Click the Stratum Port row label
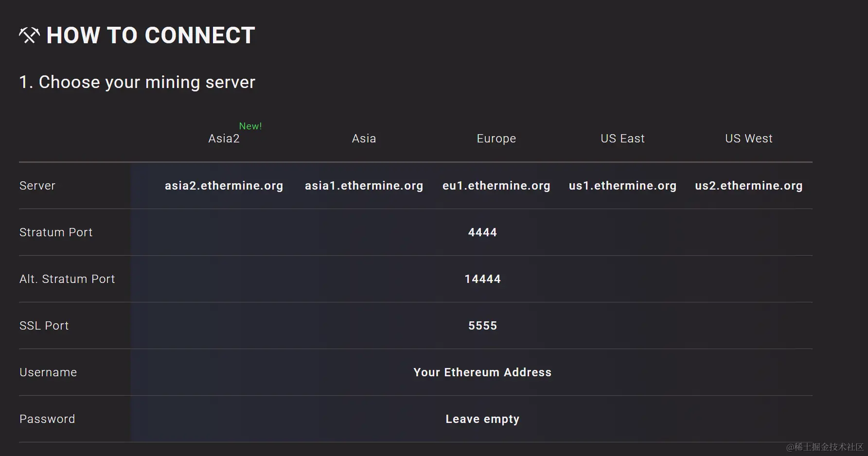The width and height of the screenshot is (868, 456). pyautogui.click(x=56, y=232)
